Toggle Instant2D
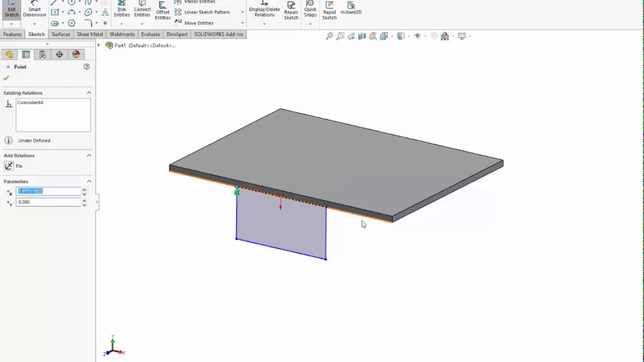The image size is (644, 362). (x=351, y=9)
